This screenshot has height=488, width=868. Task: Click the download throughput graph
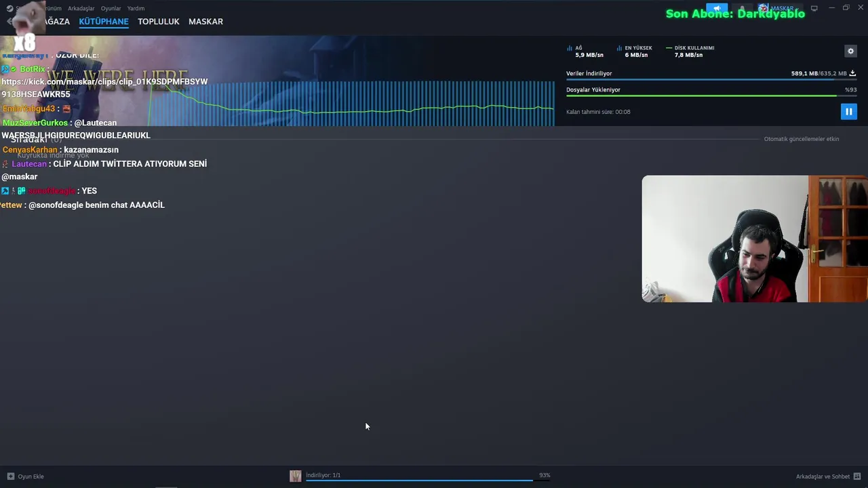pos(351,104)
